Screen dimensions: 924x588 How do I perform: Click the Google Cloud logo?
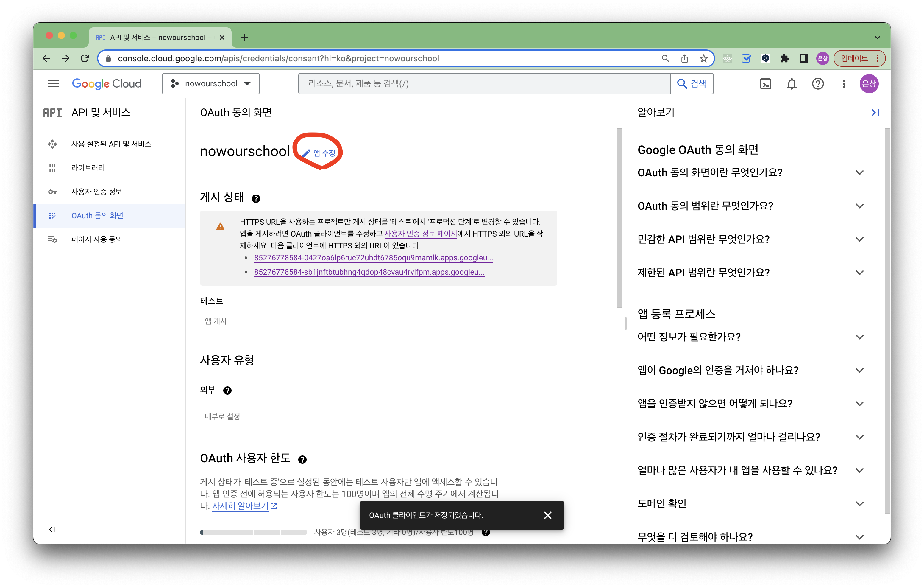pos(106,84)
